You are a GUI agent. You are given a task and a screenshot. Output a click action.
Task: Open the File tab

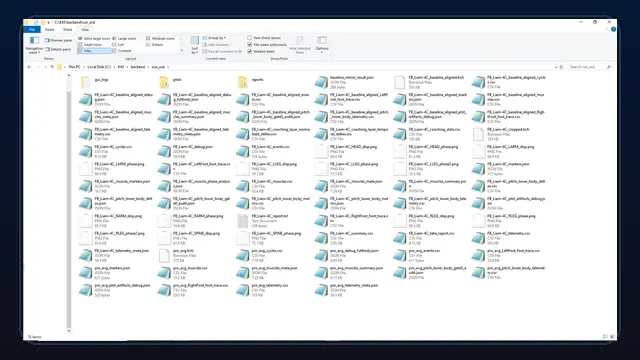[x=32, y=29]
